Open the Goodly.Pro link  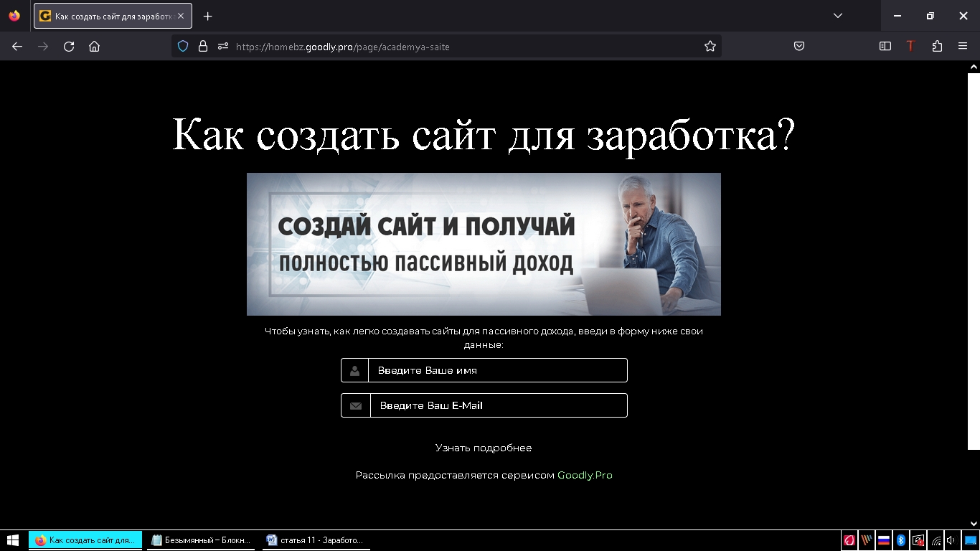(x=585, y=475)
